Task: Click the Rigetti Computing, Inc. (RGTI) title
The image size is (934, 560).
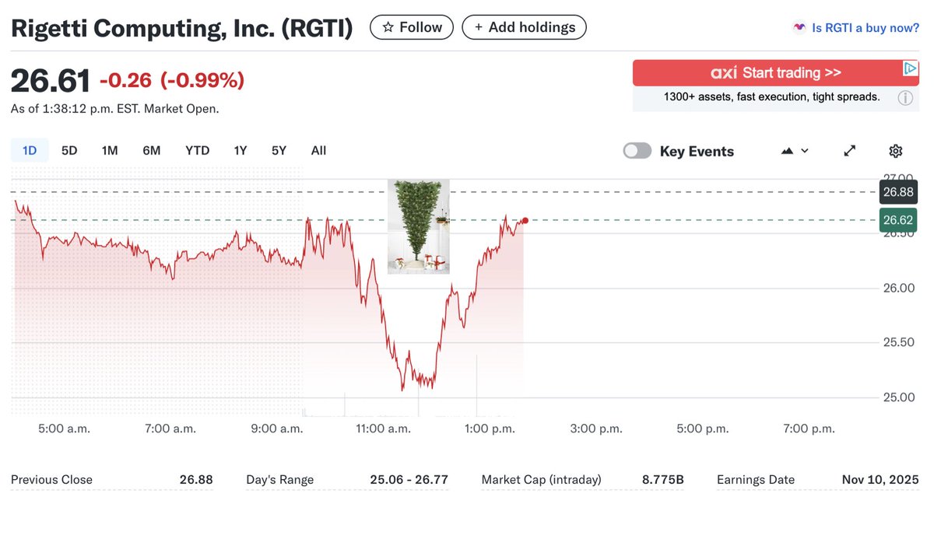Action: click(x=182, y=28)
